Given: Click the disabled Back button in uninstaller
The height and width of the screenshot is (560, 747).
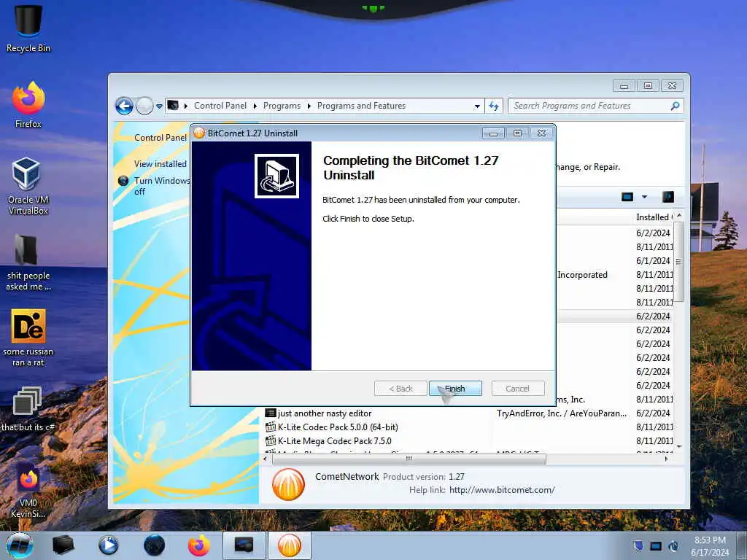Looking at the screenshot, I should click(400, 389).
